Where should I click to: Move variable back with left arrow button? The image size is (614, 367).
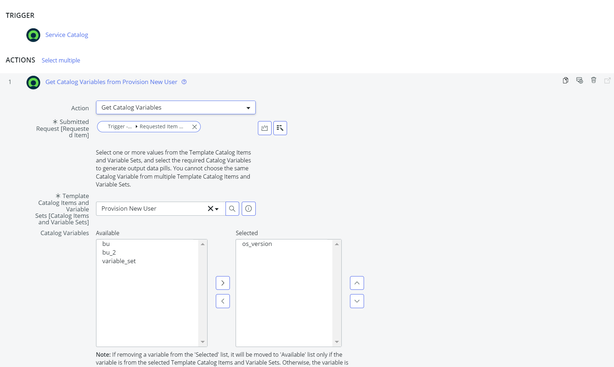pos(223,301)
